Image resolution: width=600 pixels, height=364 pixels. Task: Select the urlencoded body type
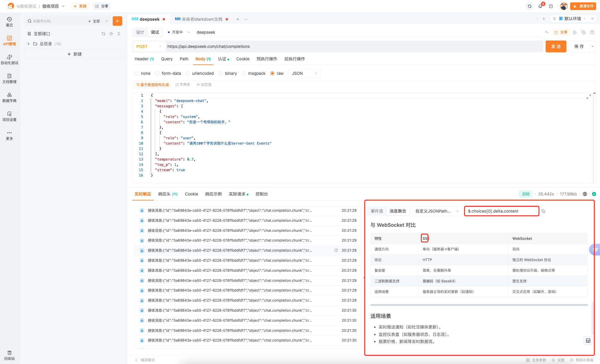point(200,73)
